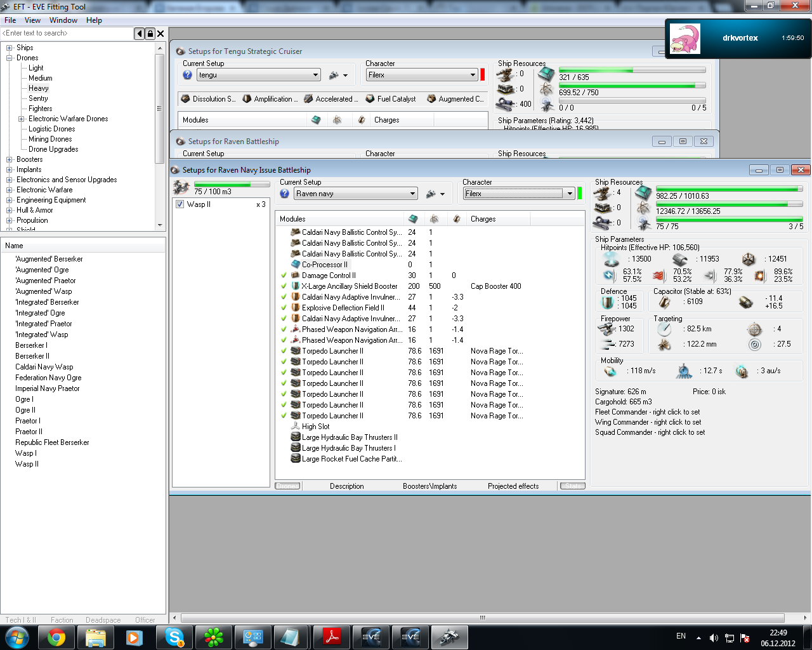Click the Dissolution subsystem icon in Tengu window
The width and height of the screenshot is (812, 650).
coord(185,99)
